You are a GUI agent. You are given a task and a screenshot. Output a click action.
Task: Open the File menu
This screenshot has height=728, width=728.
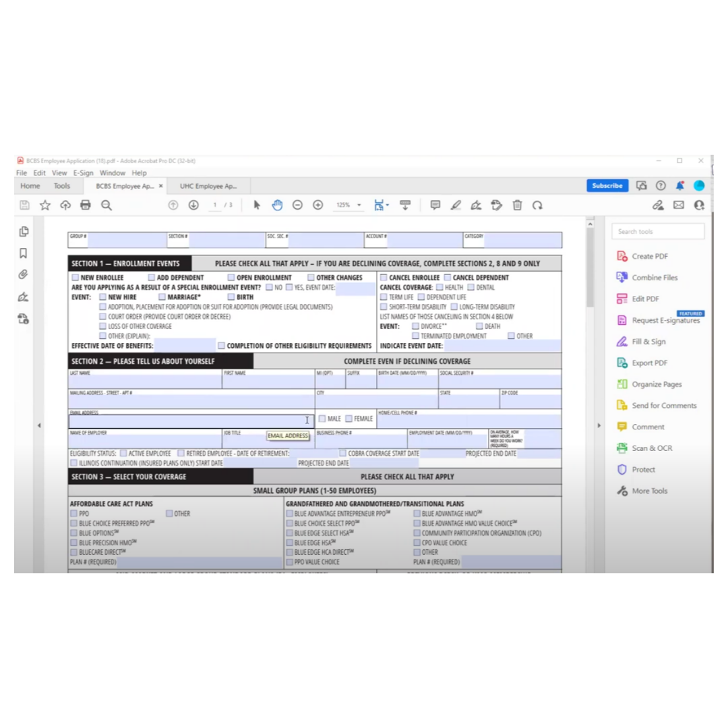coord(22,173)
